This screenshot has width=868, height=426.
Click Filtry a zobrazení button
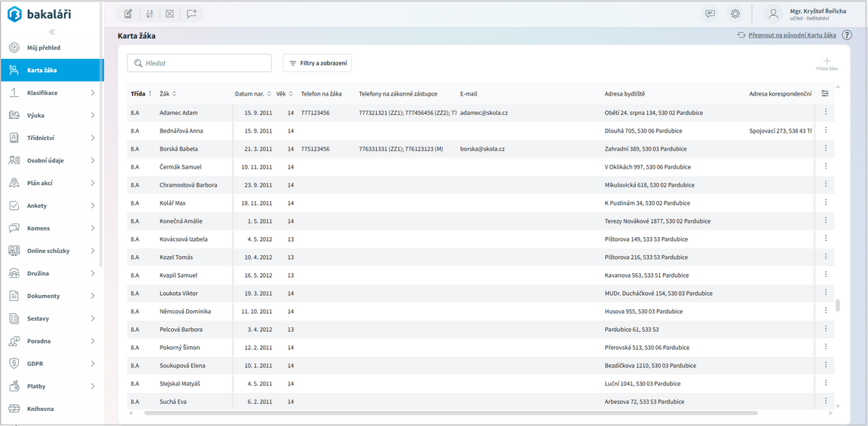317,63
